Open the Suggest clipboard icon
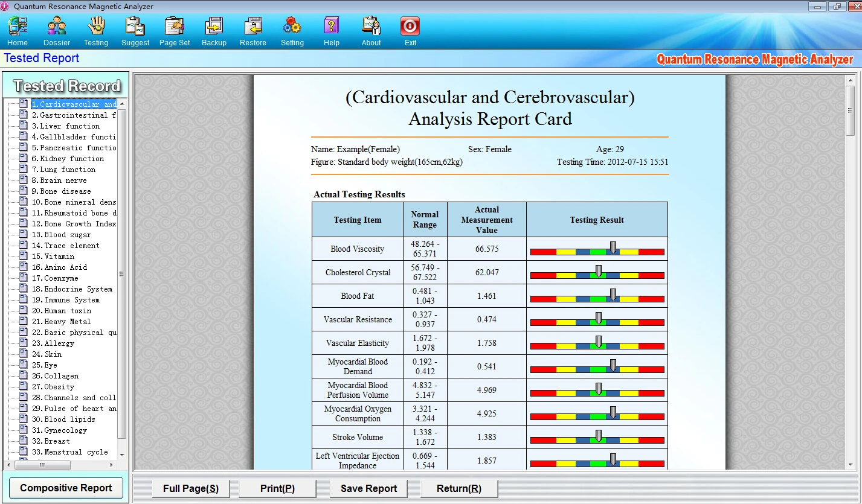862x504 pixels. (135, 27)
